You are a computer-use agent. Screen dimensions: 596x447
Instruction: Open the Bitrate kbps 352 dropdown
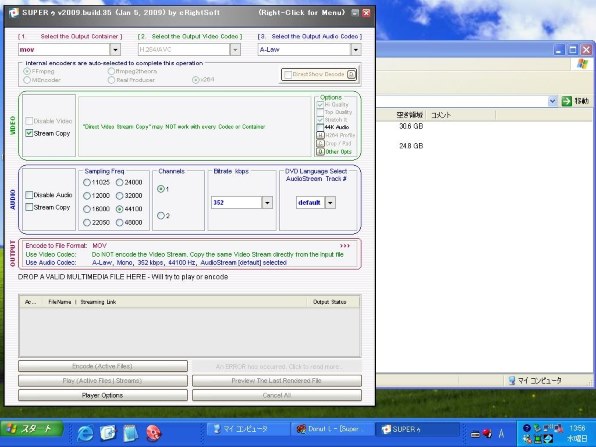(267, 203)
